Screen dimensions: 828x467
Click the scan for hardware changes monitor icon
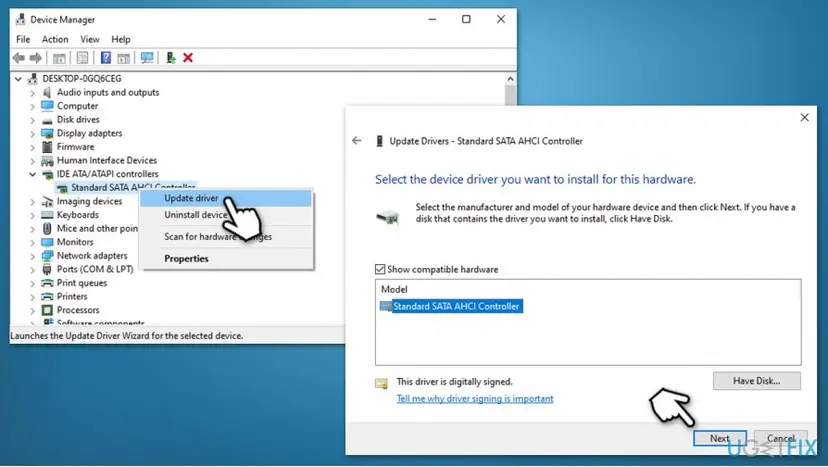147,58
